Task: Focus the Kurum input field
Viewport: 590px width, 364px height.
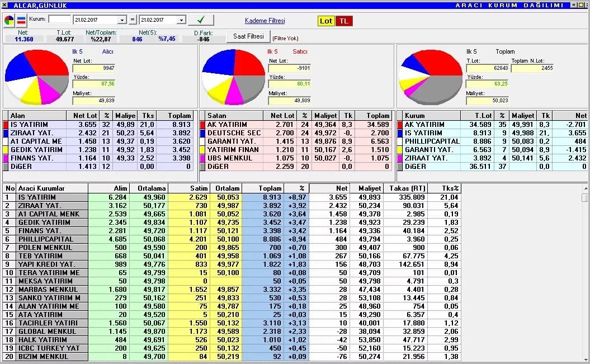Action: (x=59, y=19)
